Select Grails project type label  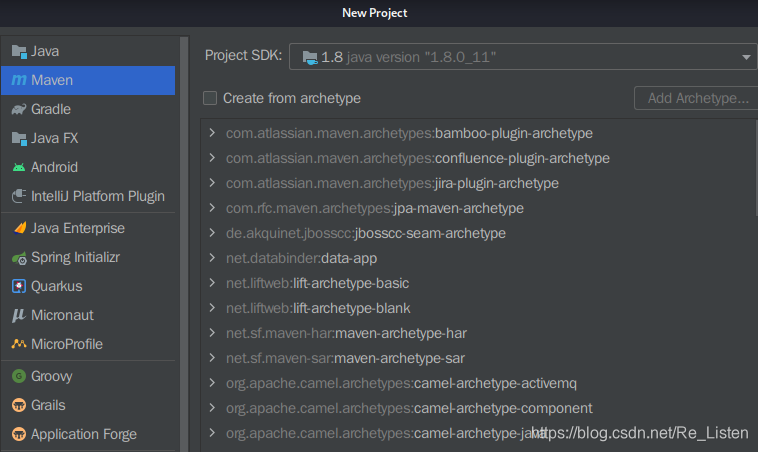(x=48, y=405)
